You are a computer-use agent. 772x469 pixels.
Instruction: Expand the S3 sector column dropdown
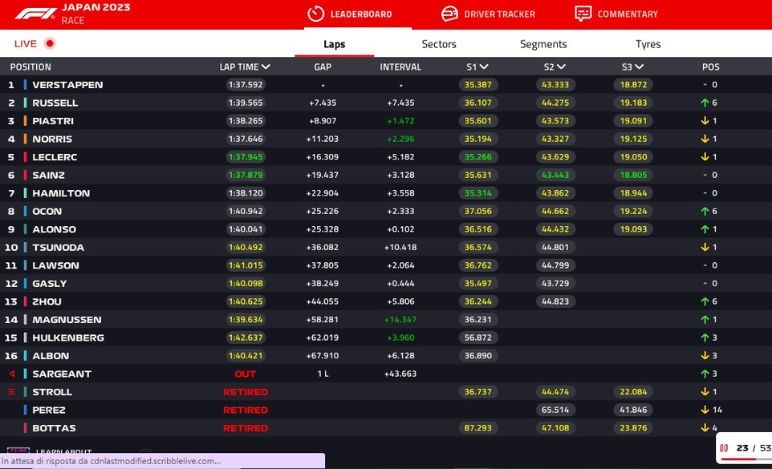point(632,67)
